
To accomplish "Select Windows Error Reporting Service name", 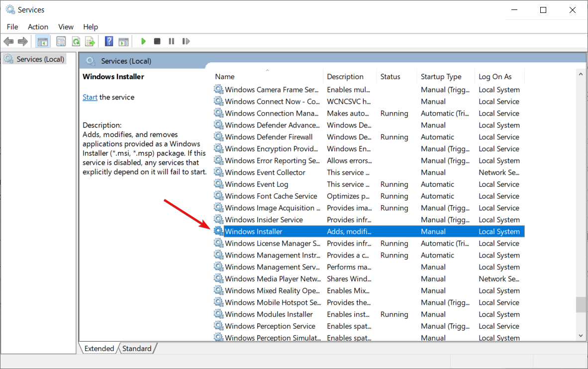I will click(x=273, y=161).
